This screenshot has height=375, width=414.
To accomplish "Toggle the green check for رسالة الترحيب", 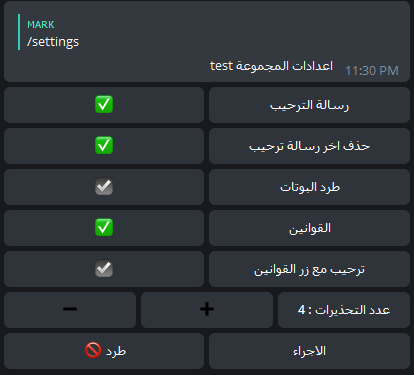I will pyautogui.click(x=104, y=105).
